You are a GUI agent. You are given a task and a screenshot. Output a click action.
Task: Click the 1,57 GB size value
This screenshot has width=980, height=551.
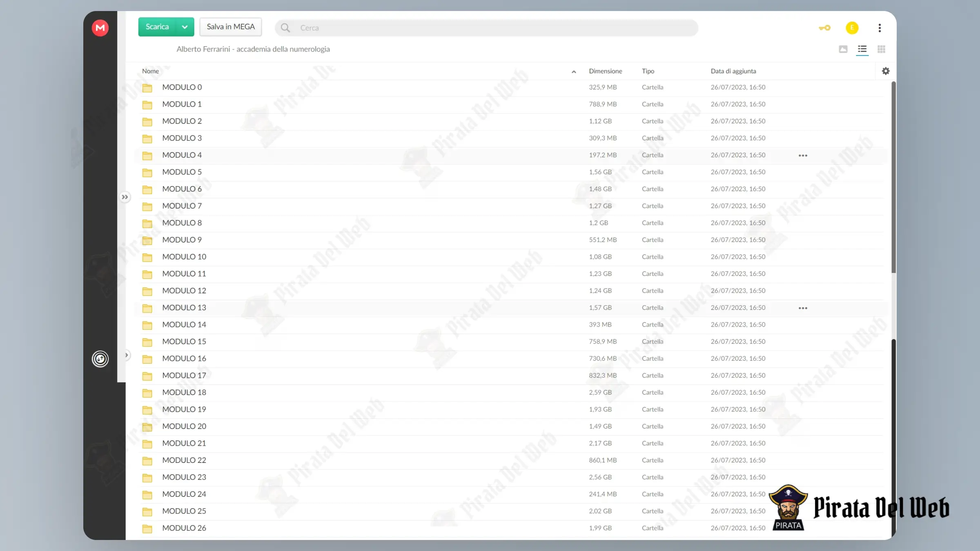tap(600, 308)
